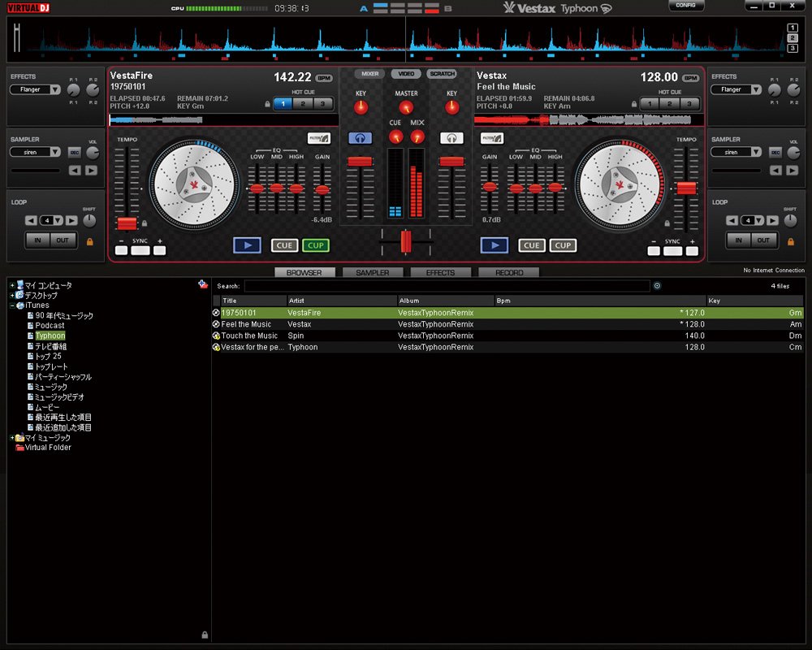The image size is (812, 650).
Task: Click the sampler next arrow in right panel
Action: click(x=791, y=171)
